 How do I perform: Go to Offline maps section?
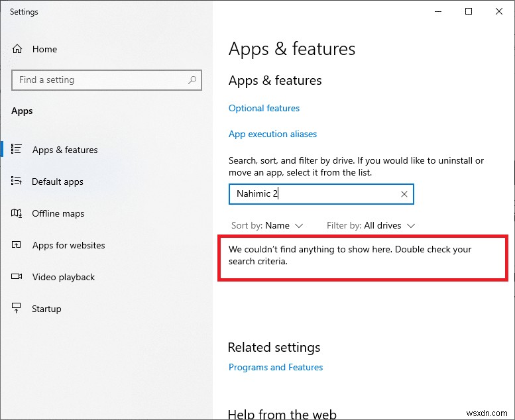[58, 213]
